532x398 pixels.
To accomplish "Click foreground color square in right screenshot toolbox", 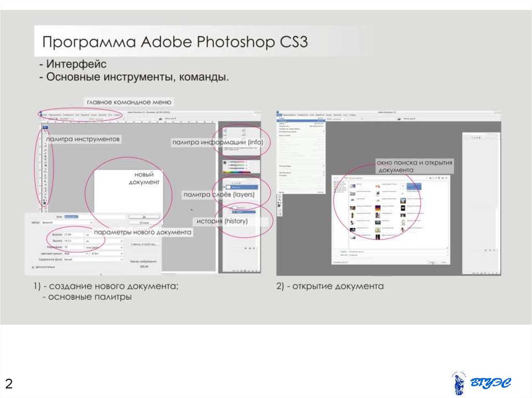I will point(279,205).
